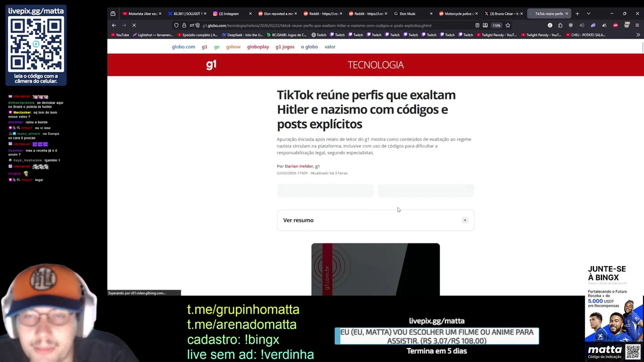Open Firefox hamburger application menu
644x362 pixels.
(x=637, y=25)
